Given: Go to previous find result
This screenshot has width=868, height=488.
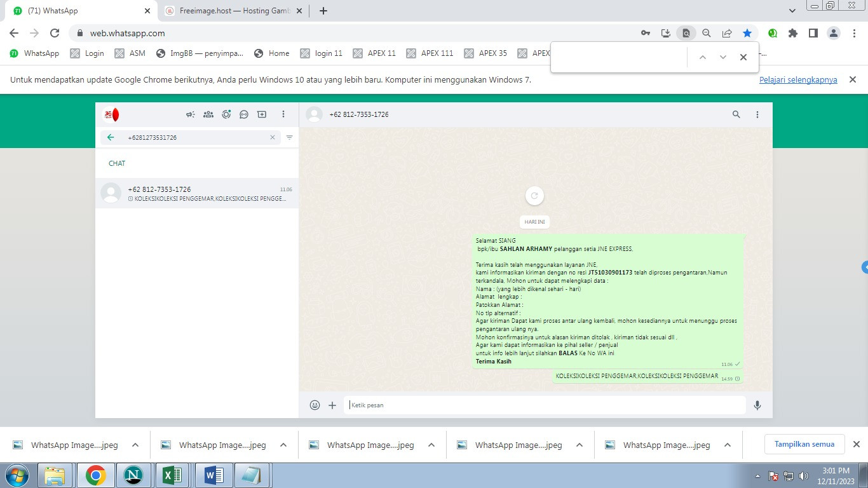Looking at the screenshot, I should (x=703, y=57).
